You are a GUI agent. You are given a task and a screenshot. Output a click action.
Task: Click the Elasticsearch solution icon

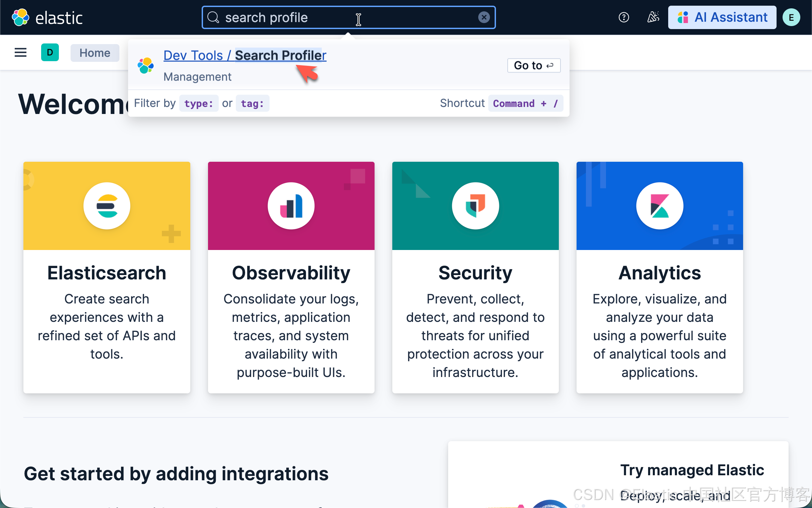click(x=107, y=206)
